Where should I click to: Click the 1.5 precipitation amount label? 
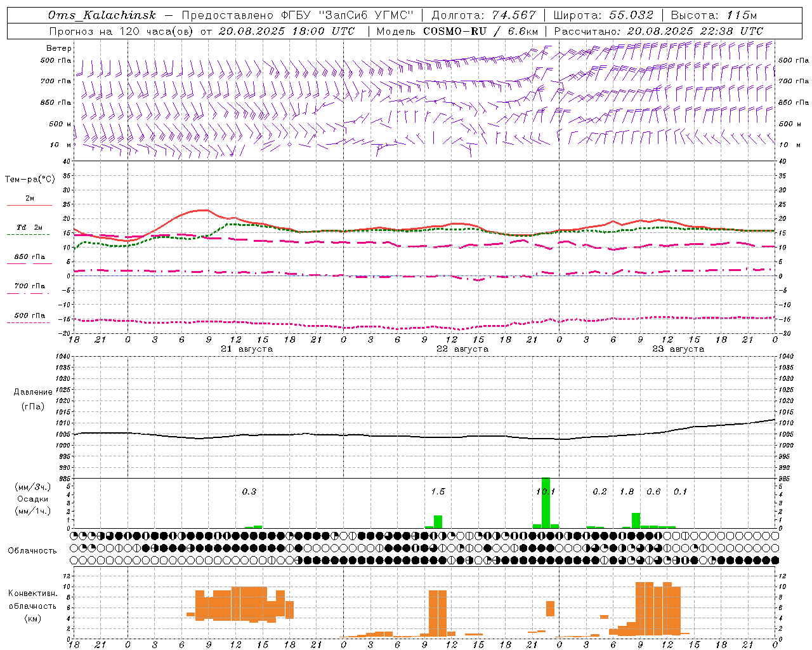pos(438,491)
